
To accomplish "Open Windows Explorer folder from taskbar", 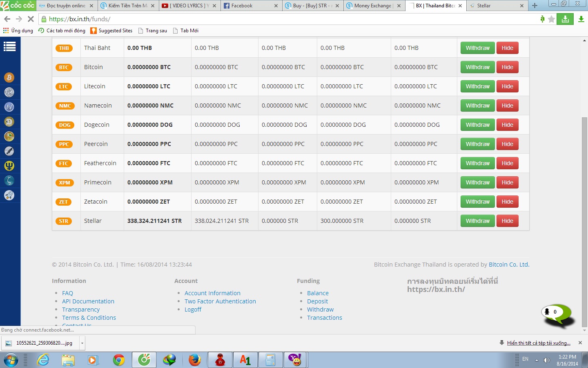I will [x=68, y=360].
